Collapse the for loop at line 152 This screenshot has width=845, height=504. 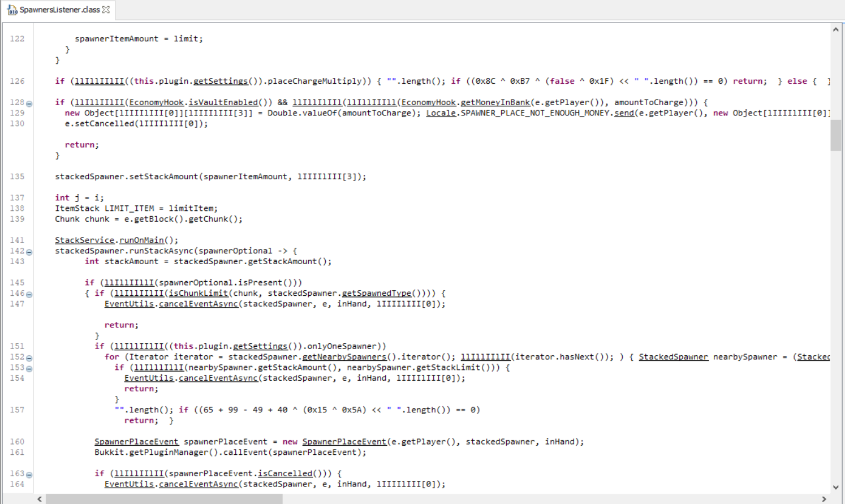tap(29, 358)
